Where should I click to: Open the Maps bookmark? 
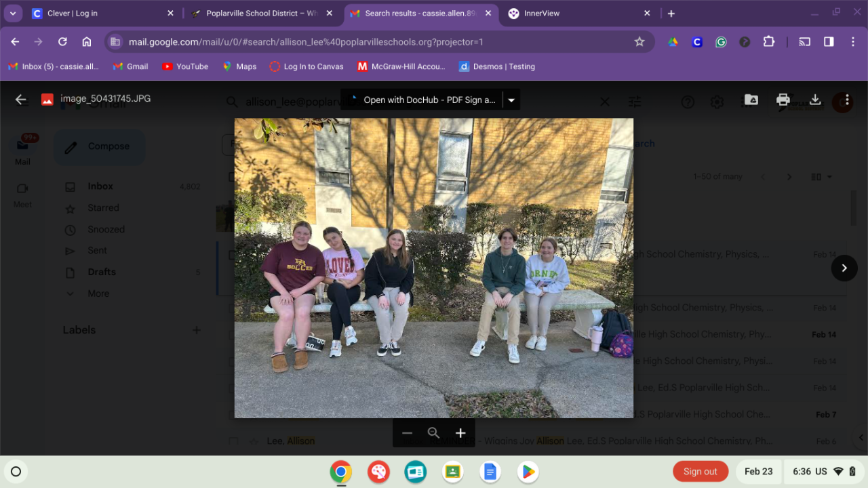click(x=239, y=66)
